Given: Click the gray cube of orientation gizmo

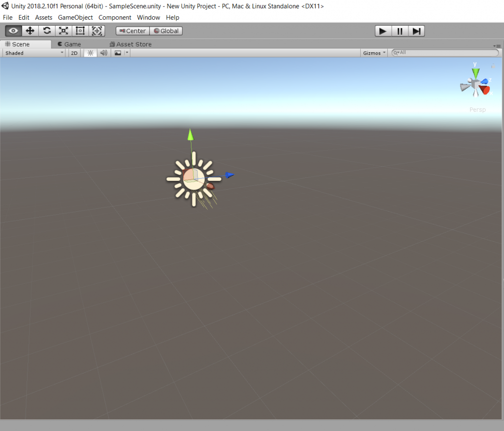Looking at the screenshot, I should (475, 85).
